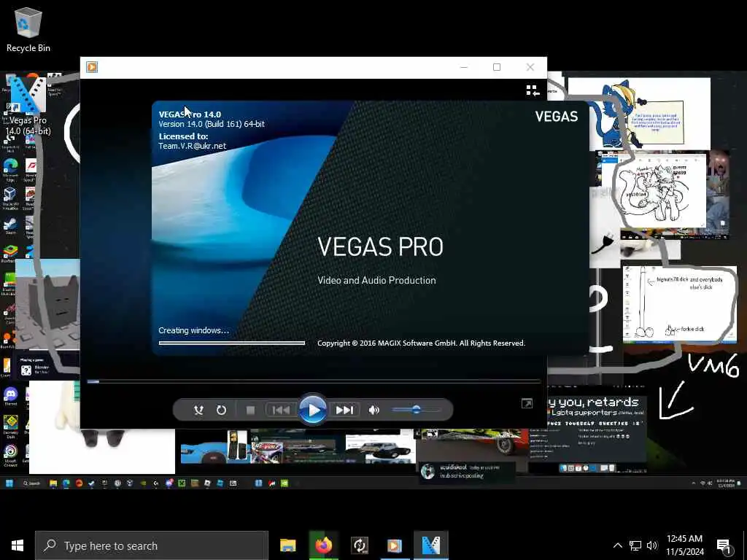Turn on shuffle in Media Player

[x=198, y=410]
